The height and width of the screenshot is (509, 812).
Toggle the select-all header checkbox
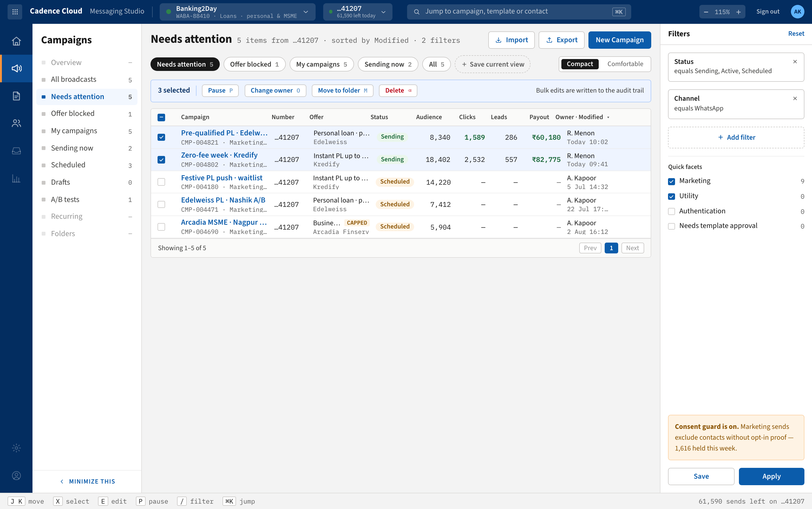coord(161,117)
